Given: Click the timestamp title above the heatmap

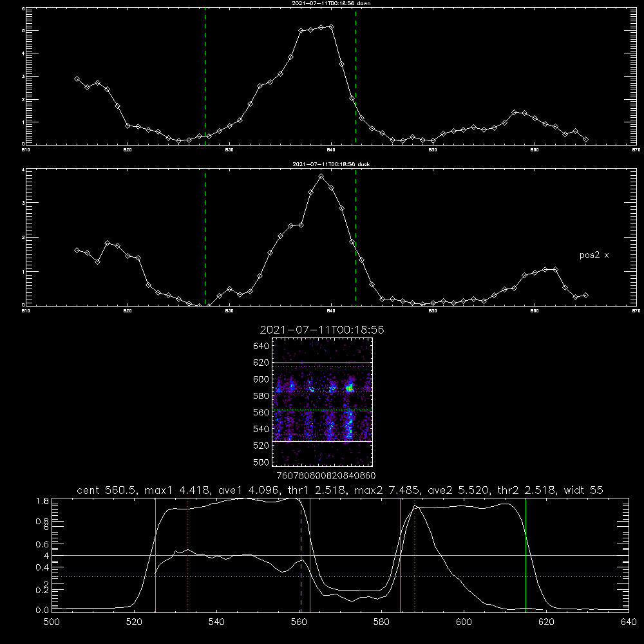Looking at the screenshot, I should 322,330.
